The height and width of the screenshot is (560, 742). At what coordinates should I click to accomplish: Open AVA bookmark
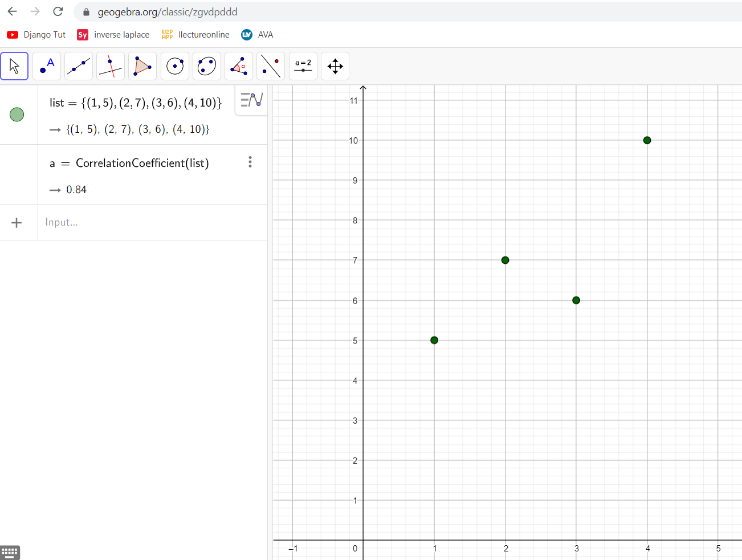(x=257, y=35)
